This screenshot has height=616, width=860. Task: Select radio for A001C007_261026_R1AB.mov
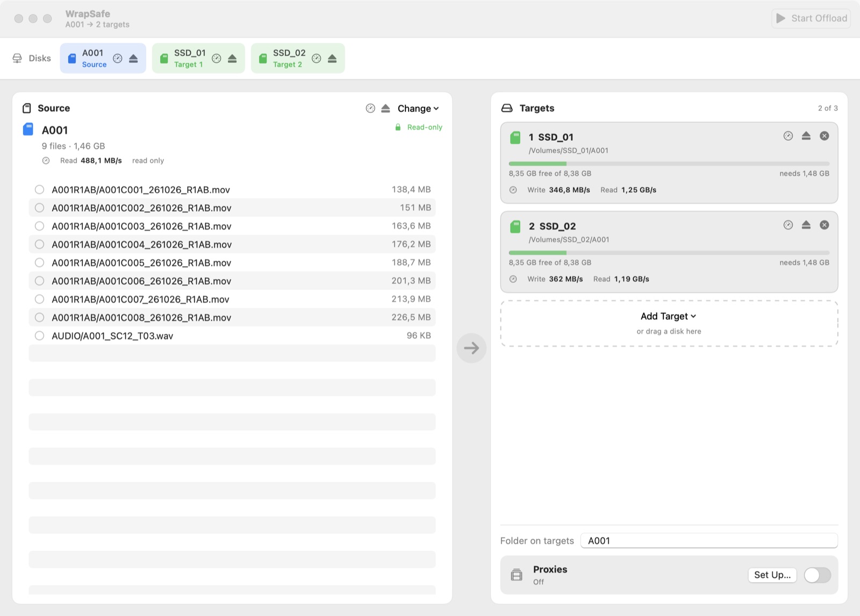(39, 299)
